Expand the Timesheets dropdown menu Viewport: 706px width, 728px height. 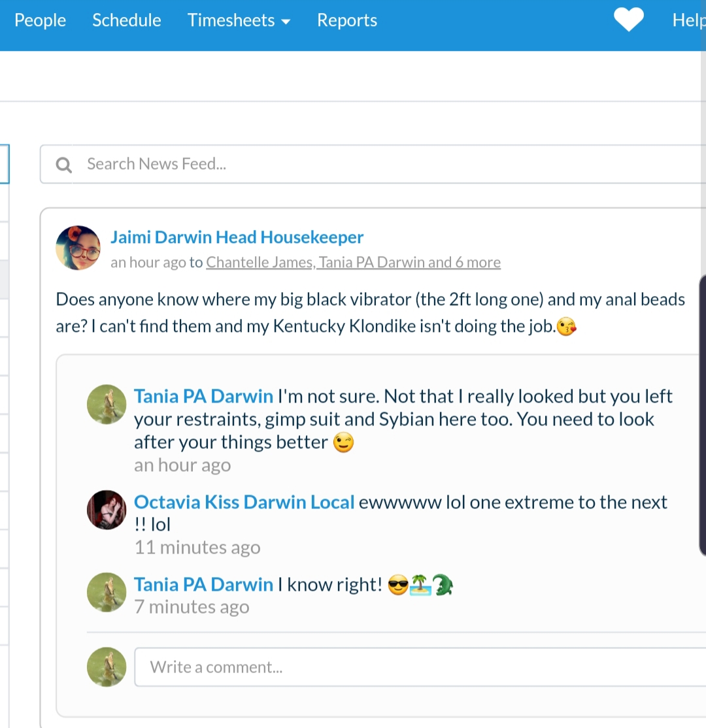(x=239, y=21)
